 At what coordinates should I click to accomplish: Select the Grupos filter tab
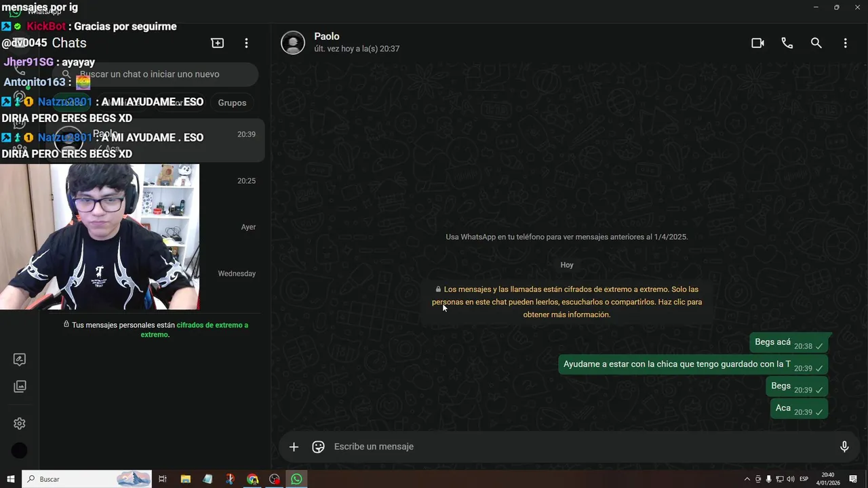232,103
